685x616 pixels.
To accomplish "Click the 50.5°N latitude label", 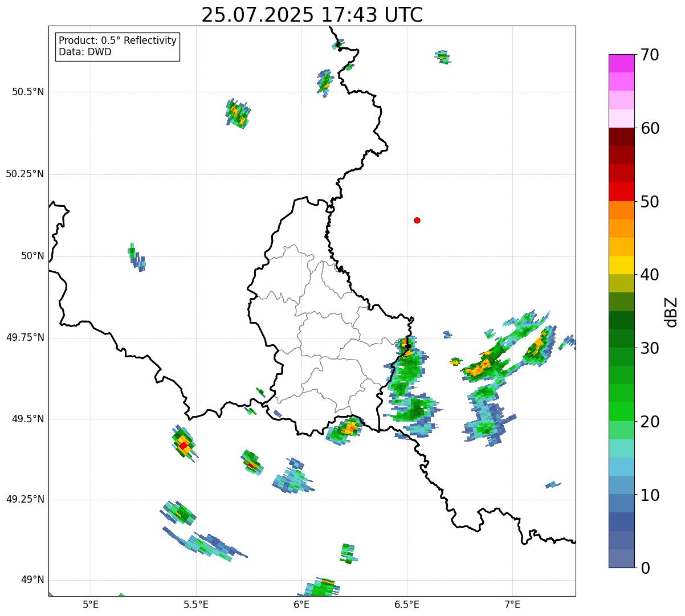I will tap(27, 92).
